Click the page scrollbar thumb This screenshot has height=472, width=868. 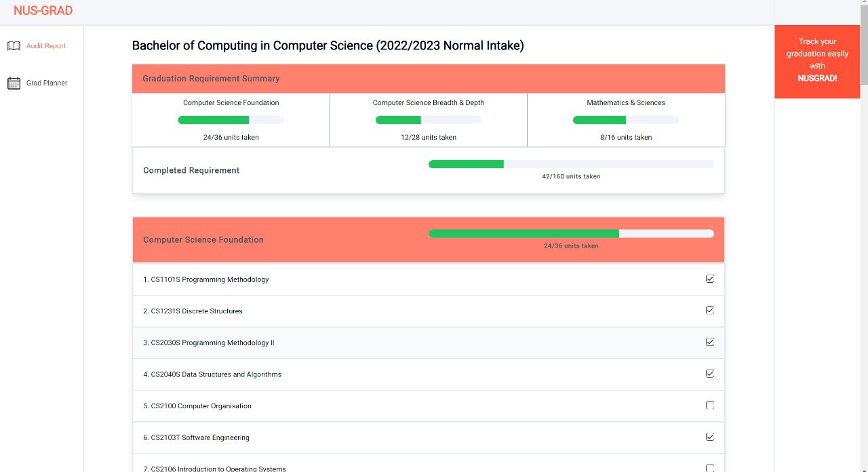coord(864,44)
